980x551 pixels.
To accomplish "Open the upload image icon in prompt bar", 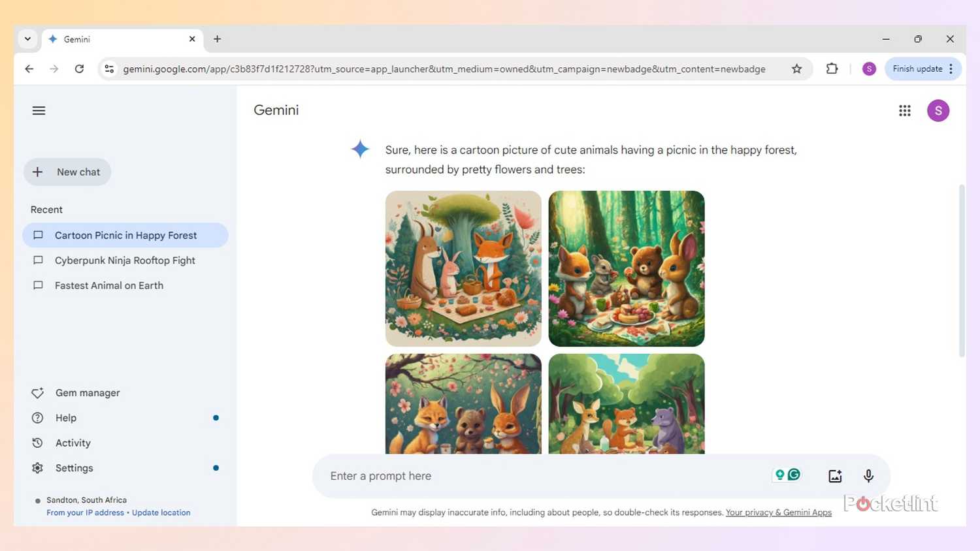I will pos(834,475).
